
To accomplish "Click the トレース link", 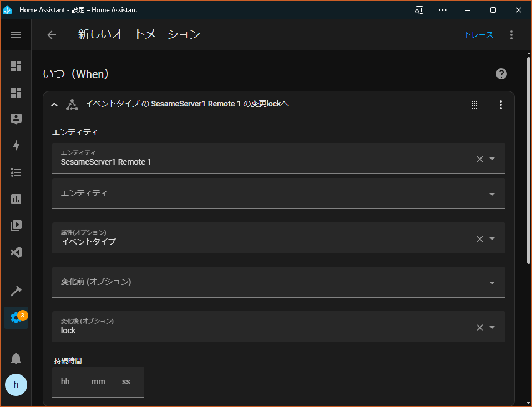I will pos(478,35).
